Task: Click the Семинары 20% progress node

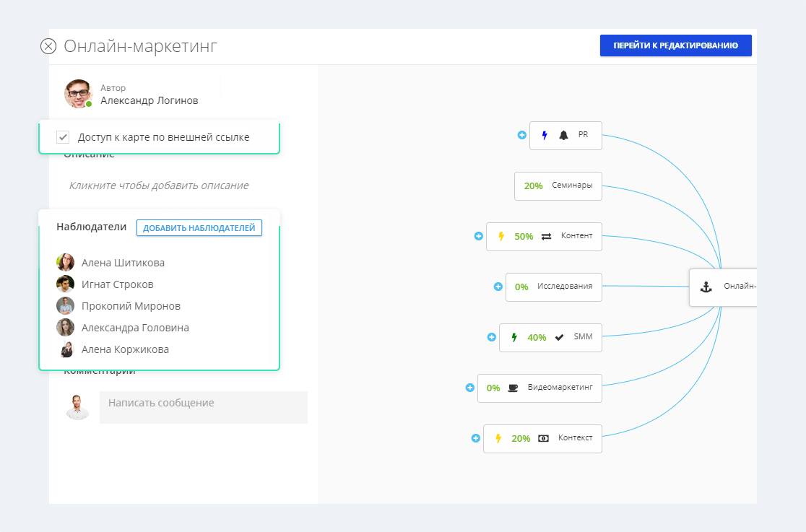Action: coord(558,186)
